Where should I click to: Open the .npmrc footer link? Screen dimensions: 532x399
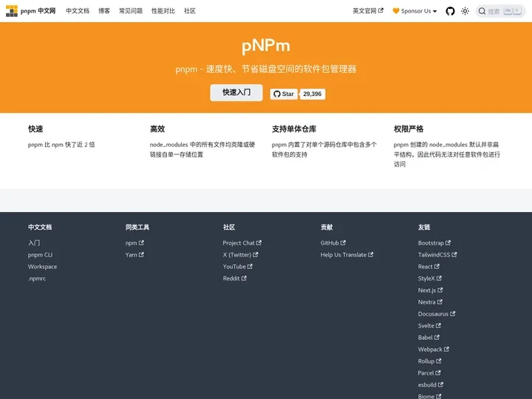pos(37,279)
